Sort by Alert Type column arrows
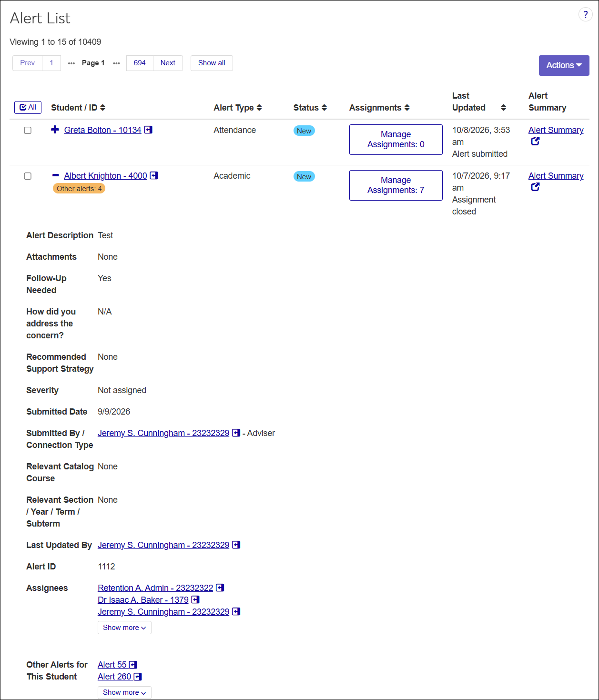The height and width of the screenshot is (700, 599). (259, 108)
